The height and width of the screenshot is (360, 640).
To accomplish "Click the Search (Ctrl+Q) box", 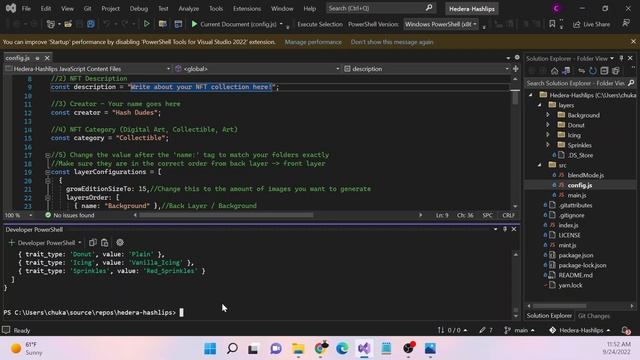I will [x=380, y=8].
